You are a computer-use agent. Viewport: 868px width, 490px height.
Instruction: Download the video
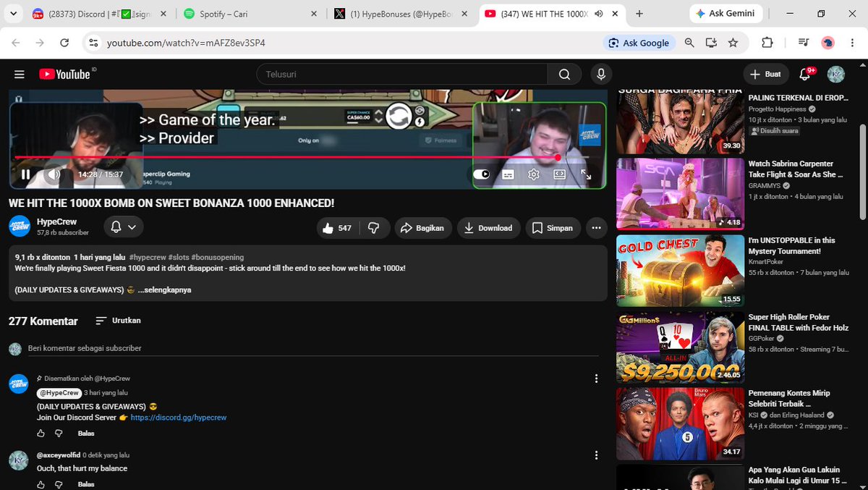(488, 228)
